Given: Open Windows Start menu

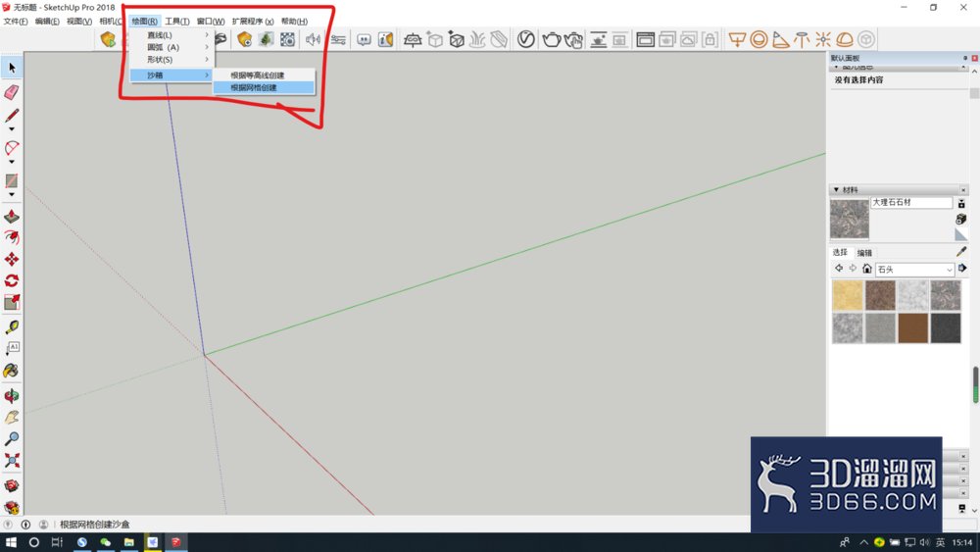Looking at the screenshot, I should (11, 542).
